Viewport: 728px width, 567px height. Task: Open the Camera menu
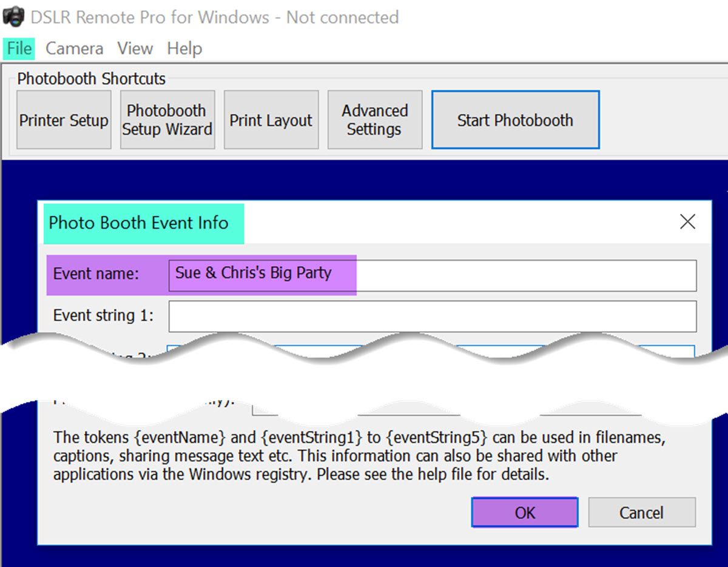point(74,49)
